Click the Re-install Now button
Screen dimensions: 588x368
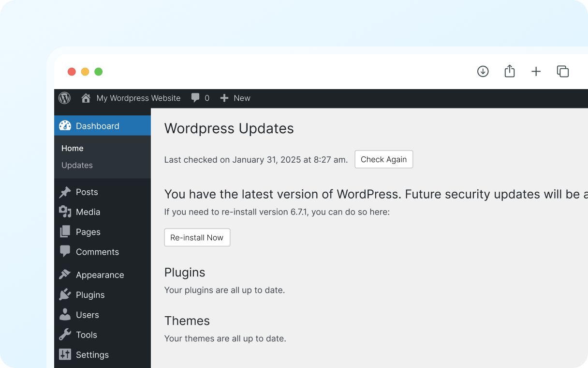[x=197, y=238]
